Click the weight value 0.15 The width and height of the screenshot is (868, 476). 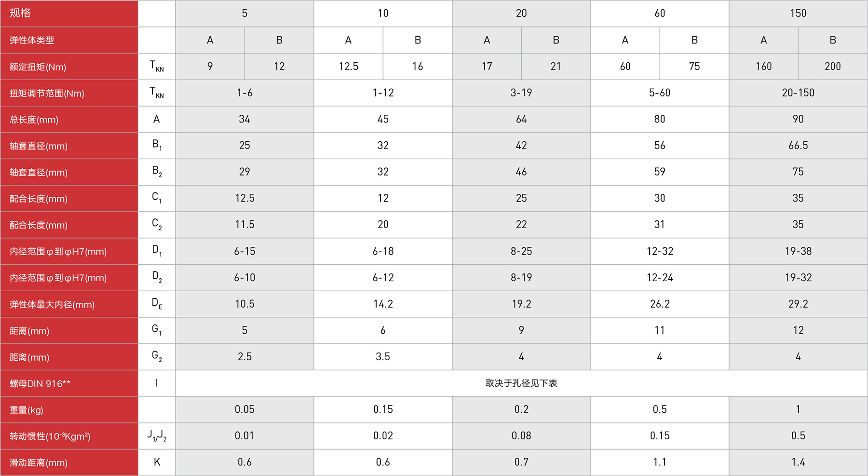(383, 409)
